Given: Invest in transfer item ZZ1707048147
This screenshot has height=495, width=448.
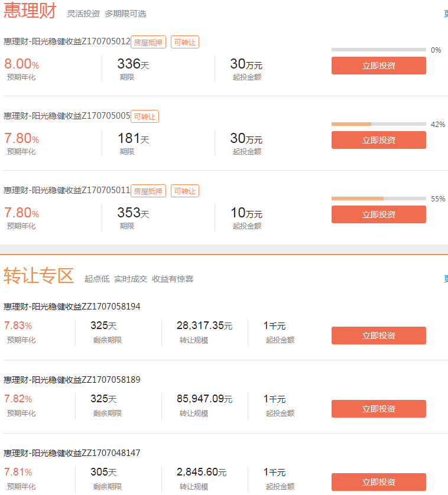Looking at the screenshot, I should coord(378,482).
